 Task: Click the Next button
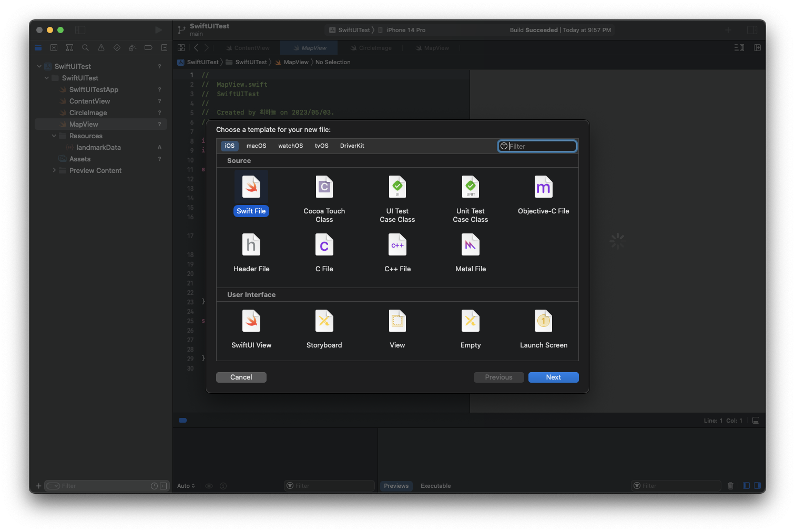[554, 377]
